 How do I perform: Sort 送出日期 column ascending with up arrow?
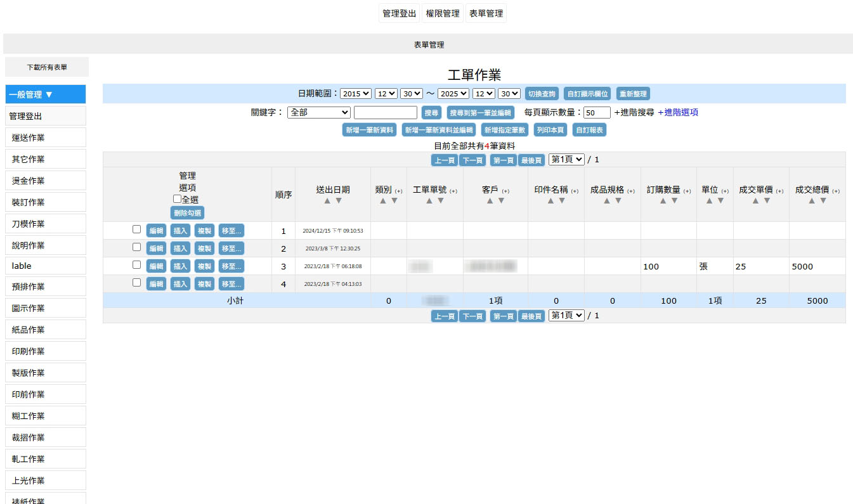(x=327, y=200)
